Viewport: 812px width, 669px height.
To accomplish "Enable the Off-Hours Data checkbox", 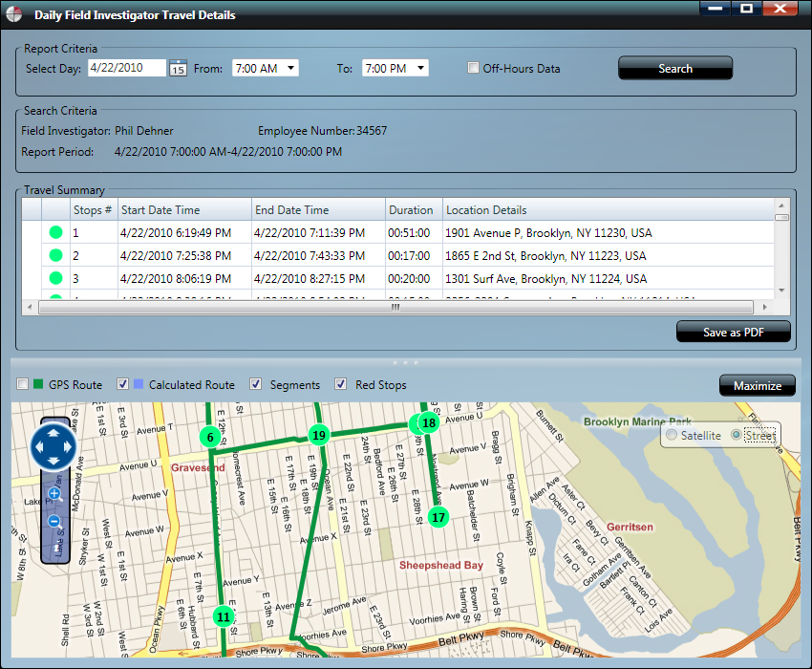I will tap(473, 68).
